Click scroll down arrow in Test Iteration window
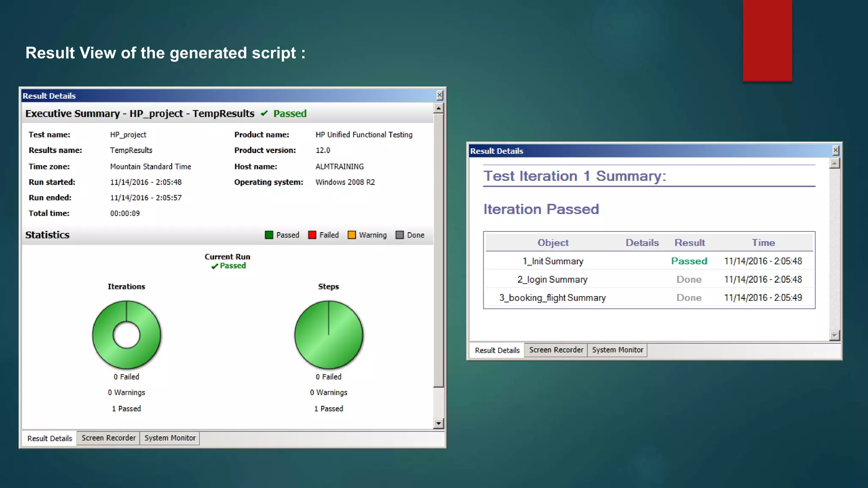This screenshot has height=488, width=868. (x=835, y=335)
